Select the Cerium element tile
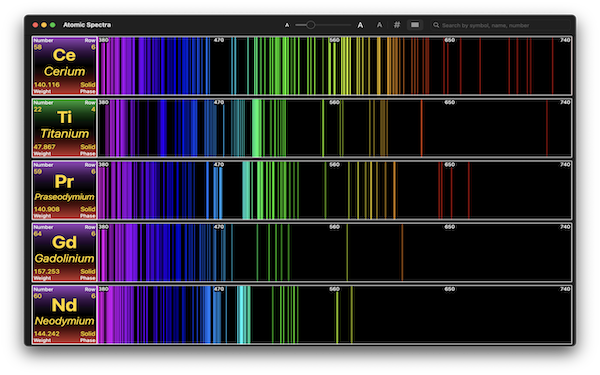Viewport: 600px width, 375px height. tap(65, 66)
